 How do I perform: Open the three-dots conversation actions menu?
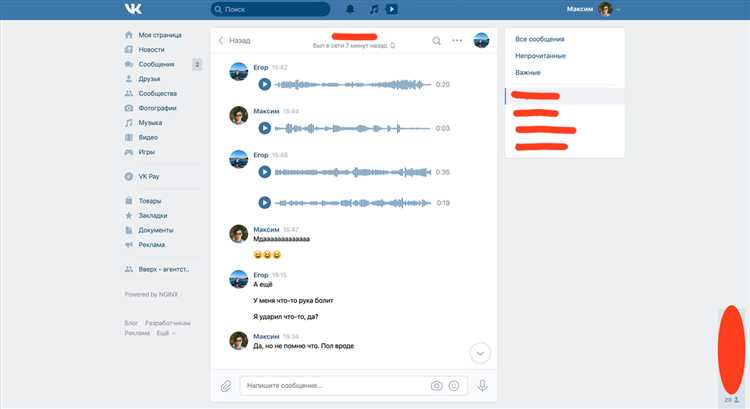pyautogui.click(x=457, y=41)
